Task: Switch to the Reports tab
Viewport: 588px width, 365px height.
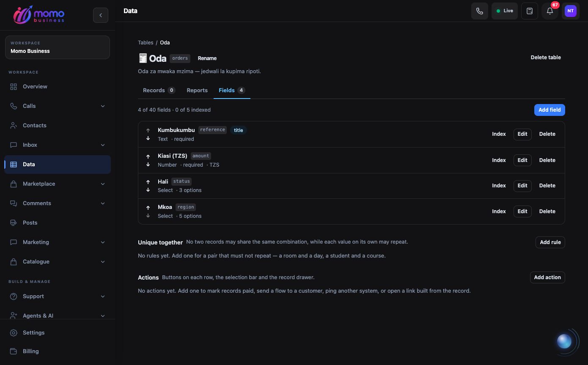Action: 197,90
